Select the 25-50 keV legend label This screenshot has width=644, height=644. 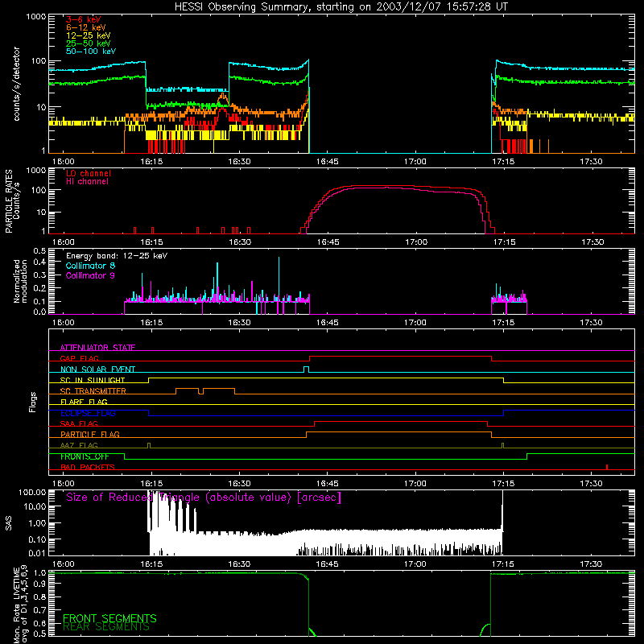pyautogui.click(x=88, y=43)
